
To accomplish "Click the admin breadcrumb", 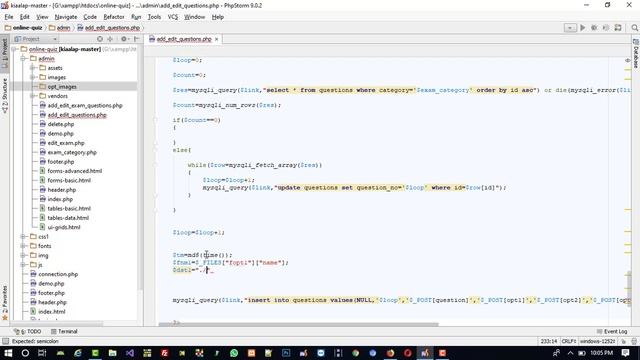I will point(60,28).
